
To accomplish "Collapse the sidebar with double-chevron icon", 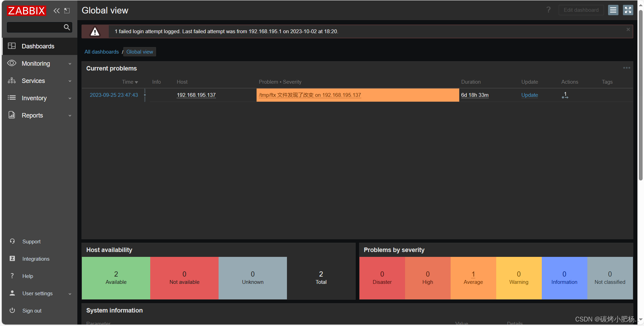I will pos(57,11).
